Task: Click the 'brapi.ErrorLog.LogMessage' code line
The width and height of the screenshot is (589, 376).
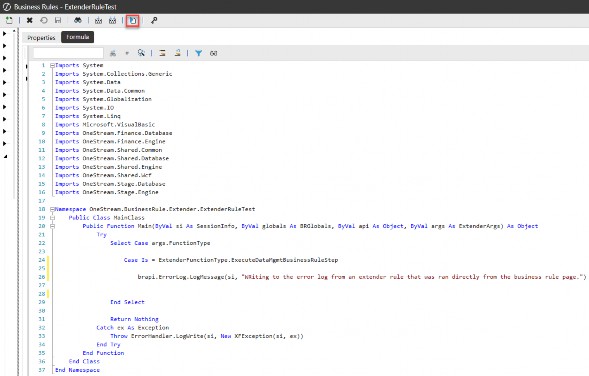Action: tap(362, 277)
